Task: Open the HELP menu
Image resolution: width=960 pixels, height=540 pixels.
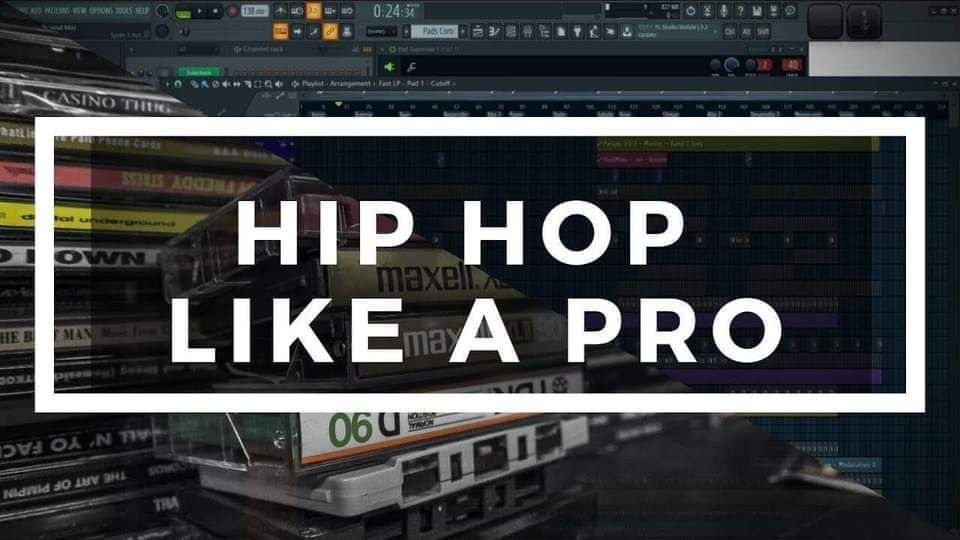Action: tap(142, 10)
